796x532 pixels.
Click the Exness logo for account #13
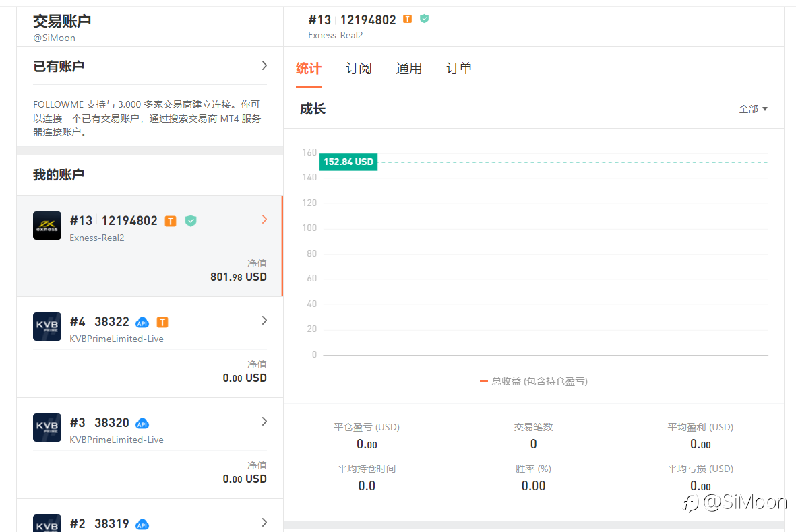(47, 226)
